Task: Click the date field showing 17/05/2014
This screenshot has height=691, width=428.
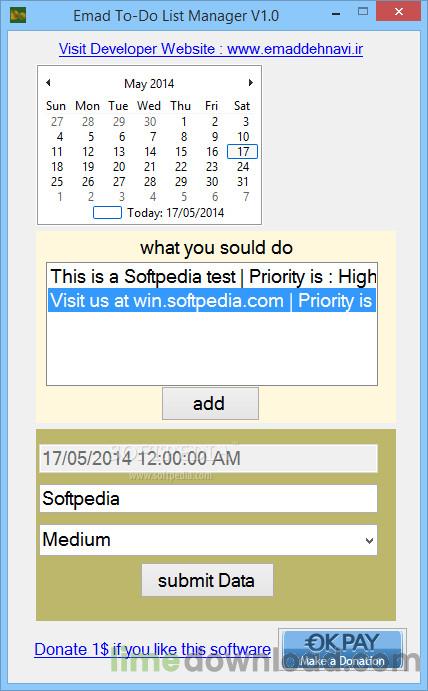Action: coord(208,458)
